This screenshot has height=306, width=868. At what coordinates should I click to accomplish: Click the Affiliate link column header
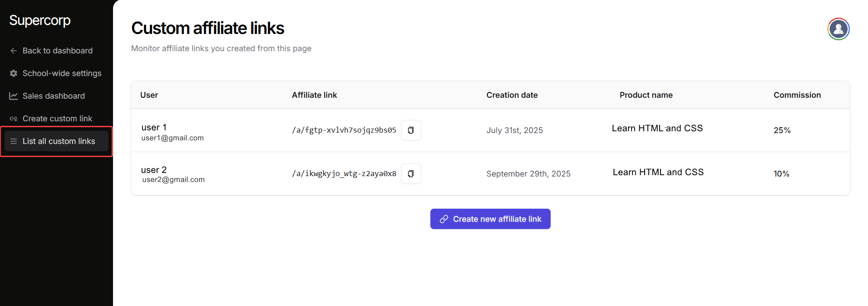314,95
